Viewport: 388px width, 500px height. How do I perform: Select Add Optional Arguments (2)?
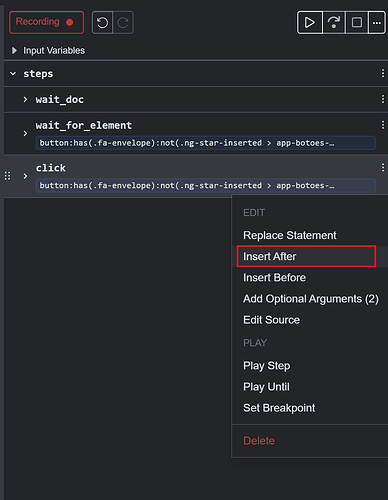(311, 299)
